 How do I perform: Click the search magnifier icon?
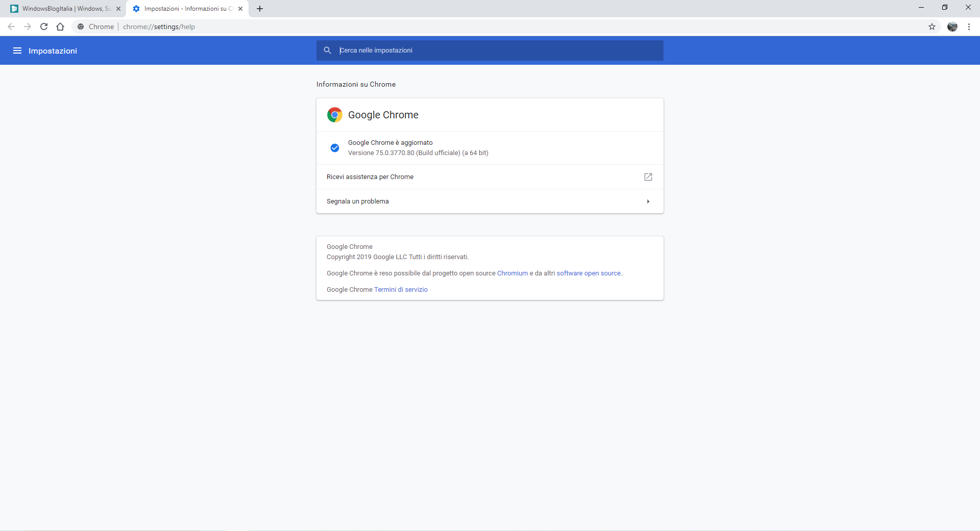click(x=328, y=50)
